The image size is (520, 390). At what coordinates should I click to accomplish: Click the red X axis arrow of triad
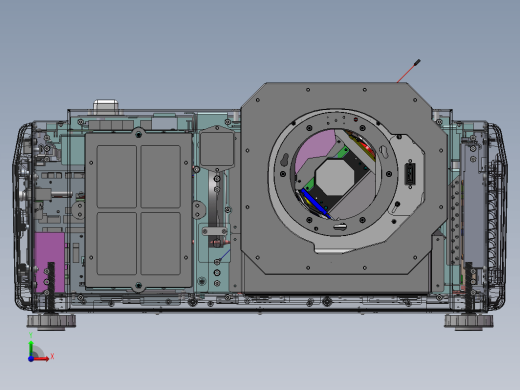click(42, 359)
